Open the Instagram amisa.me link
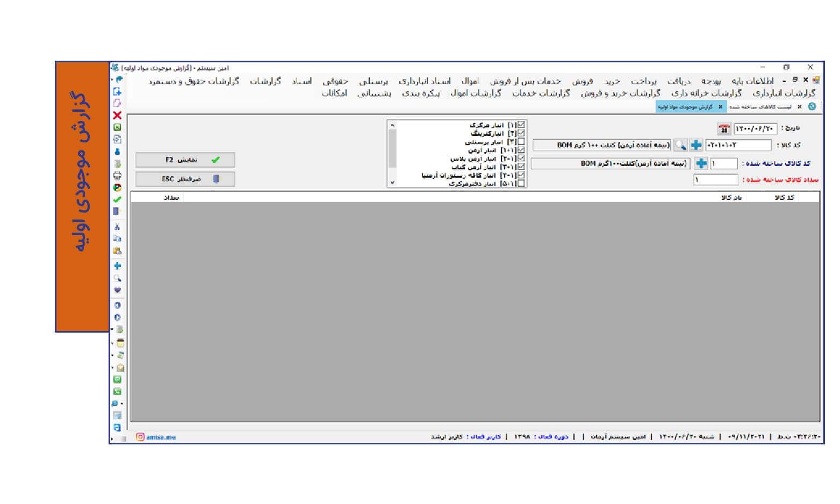This screenshot has height=504, width=840. (156, 437)
